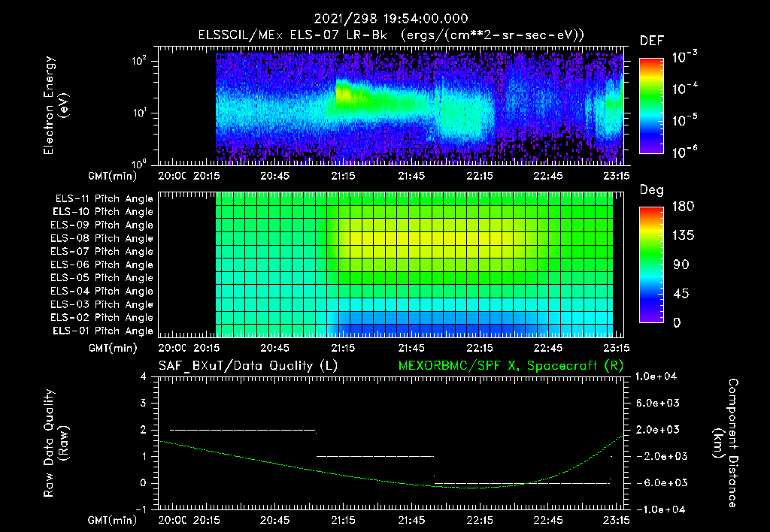Click the "2.0e+03" right axis label
This screenshot has height=532, width=770.
pos(658,430)
